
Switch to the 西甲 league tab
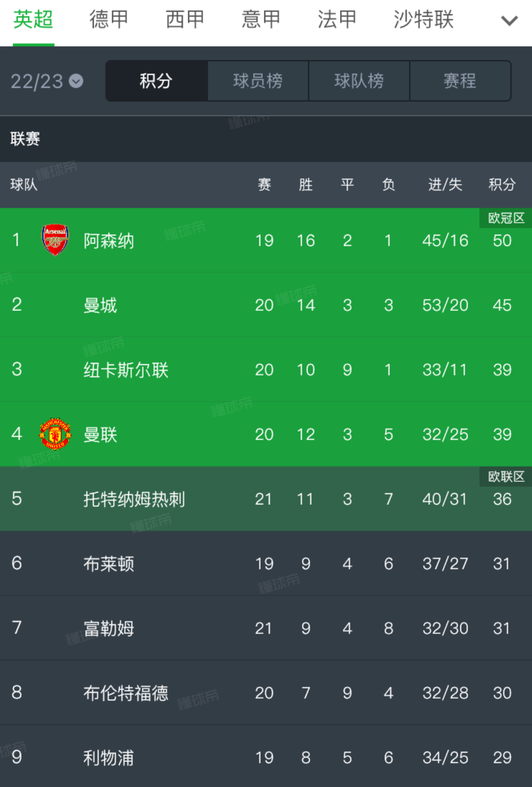click(183, 20)
